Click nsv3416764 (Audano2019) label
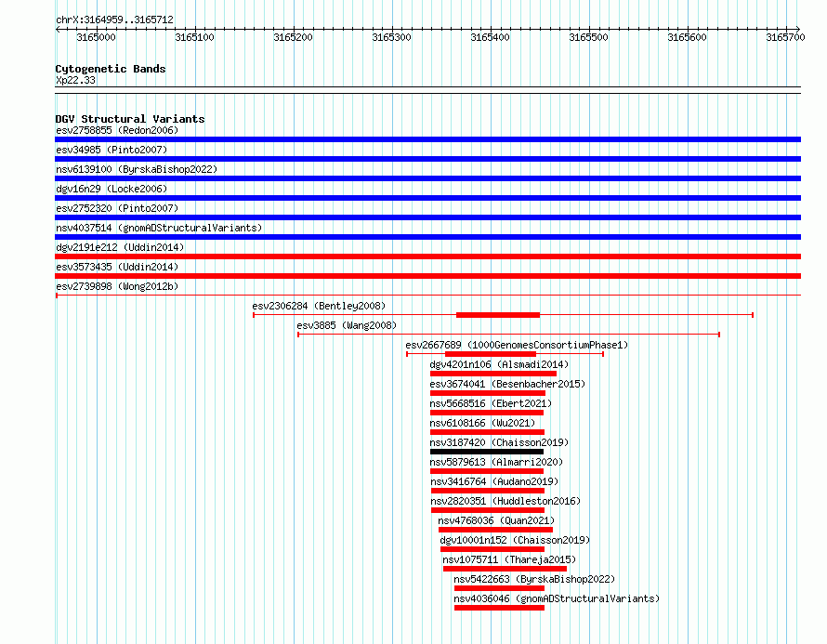Image resolution: width=827 pixels, height=644 pixels. coord(494,481)
